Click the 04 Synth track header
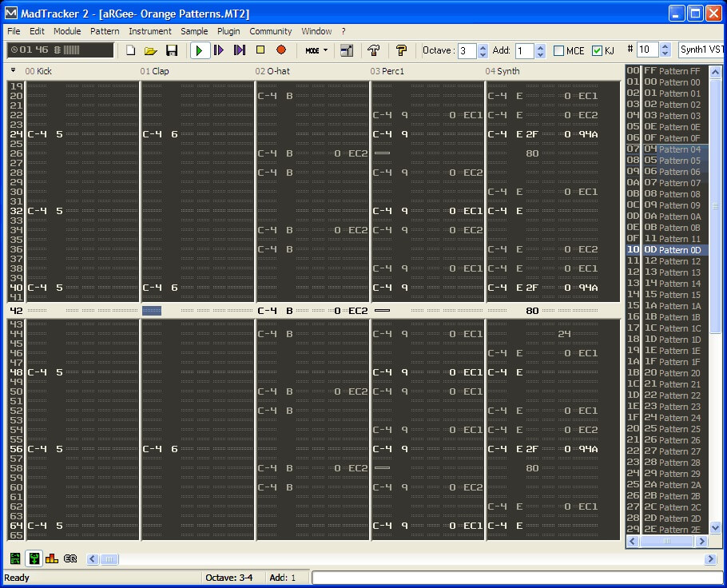This screenshot has height=588, width=727. click(x=502, y=71)
